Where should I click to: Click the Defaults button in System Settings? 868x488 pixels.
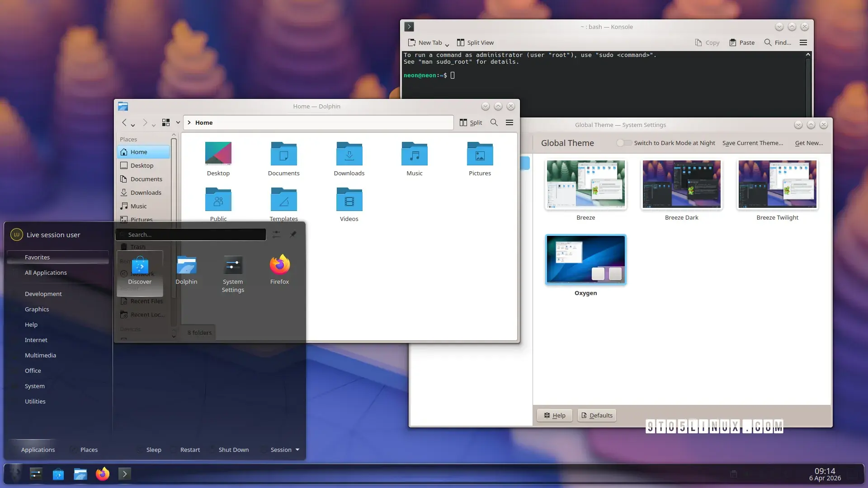coord(597,415)
